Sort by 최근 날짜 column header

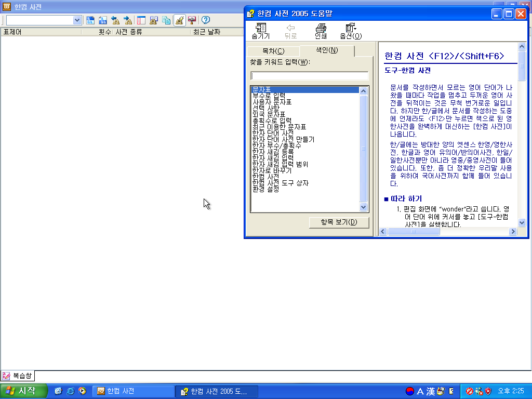(x=217, y=32)
